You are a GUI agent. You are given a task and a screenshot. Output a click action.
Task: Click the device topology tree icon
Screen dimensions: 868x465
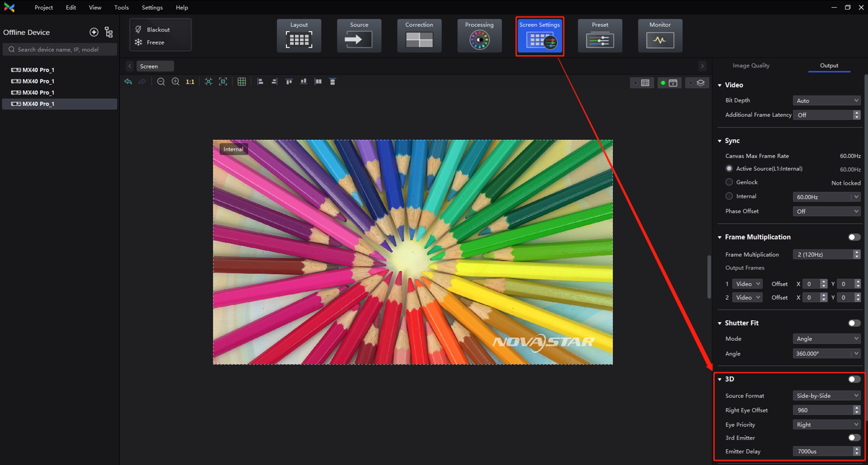(x=109, y=32)
